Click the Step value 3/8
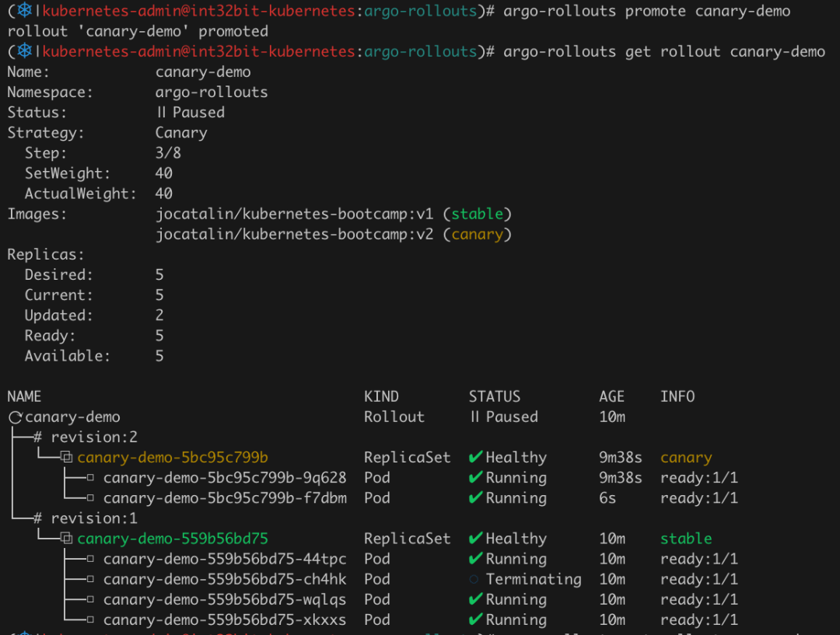 tap(168, 153)
